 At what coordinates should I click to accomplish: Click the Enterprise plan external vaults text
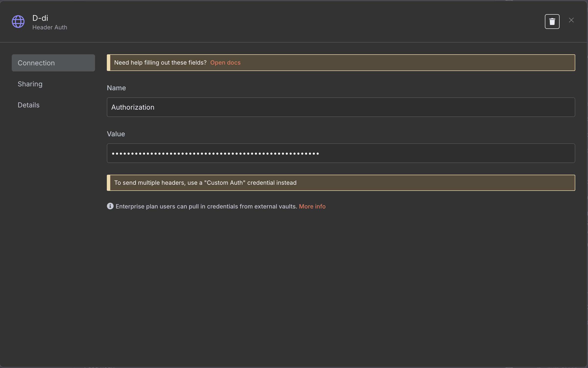pyautogui.click(x=206, y=206)
